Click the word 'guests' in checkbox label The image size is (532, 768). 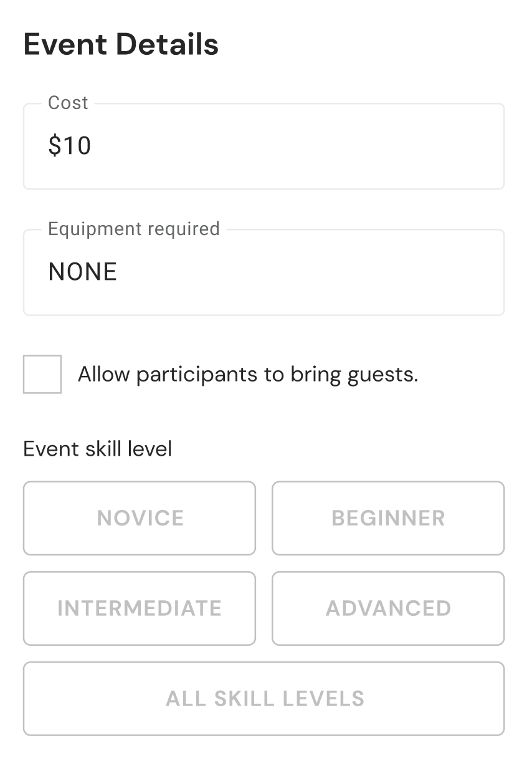[382, 376]
